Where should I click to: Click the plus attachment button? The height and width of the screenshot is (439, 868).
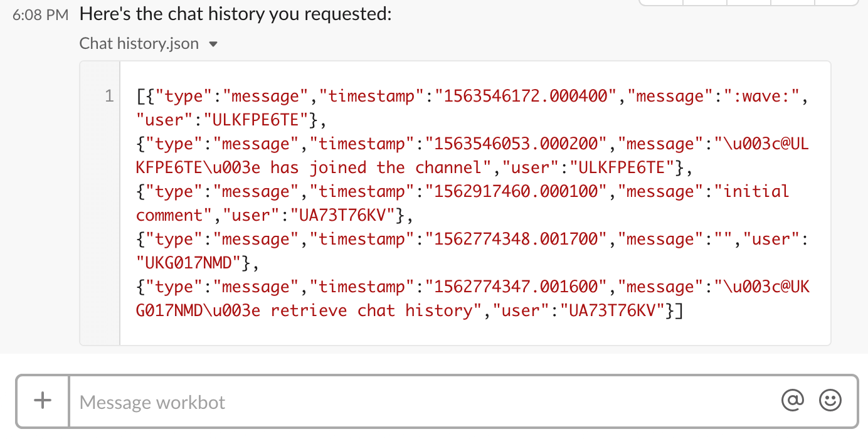[42, 399]
